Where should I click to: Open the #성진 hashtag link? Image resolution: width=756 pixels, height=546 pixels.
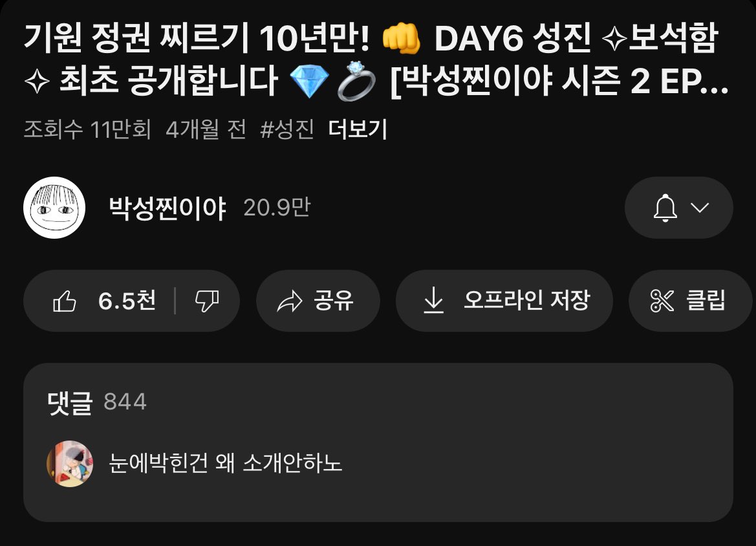(x=287, y=129)
